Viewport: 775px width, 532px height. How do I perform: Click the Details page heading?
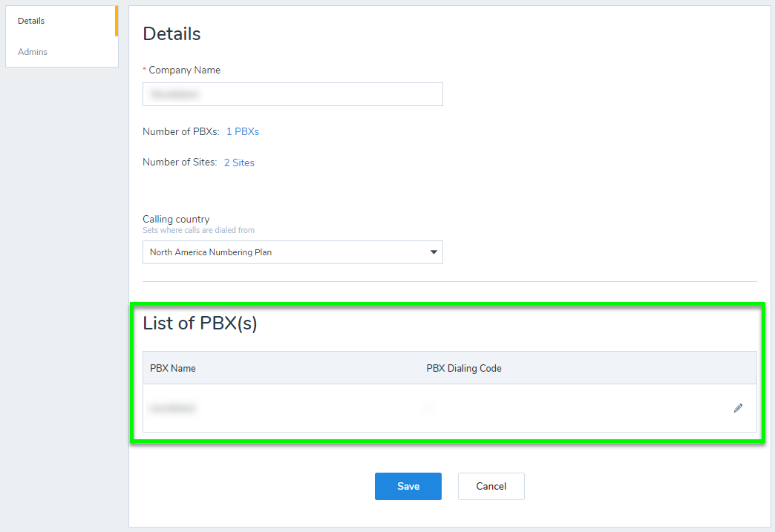171,33
